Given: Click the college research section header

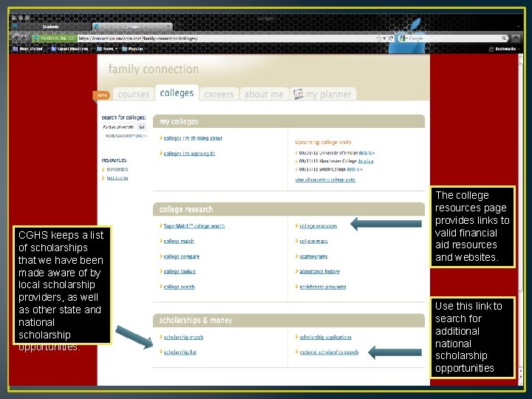Looking at the screenshot, I should (x=289, y=209).
